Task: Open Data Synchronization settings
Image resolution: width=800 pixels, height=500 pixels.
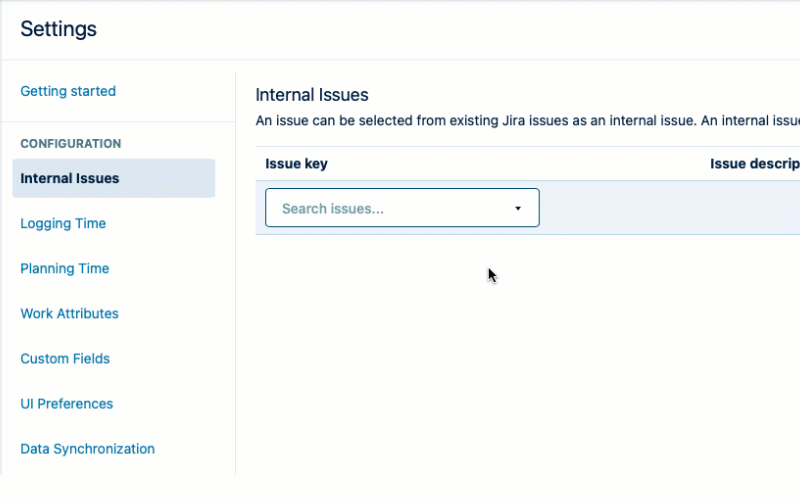Action: (x=87, y=449)
